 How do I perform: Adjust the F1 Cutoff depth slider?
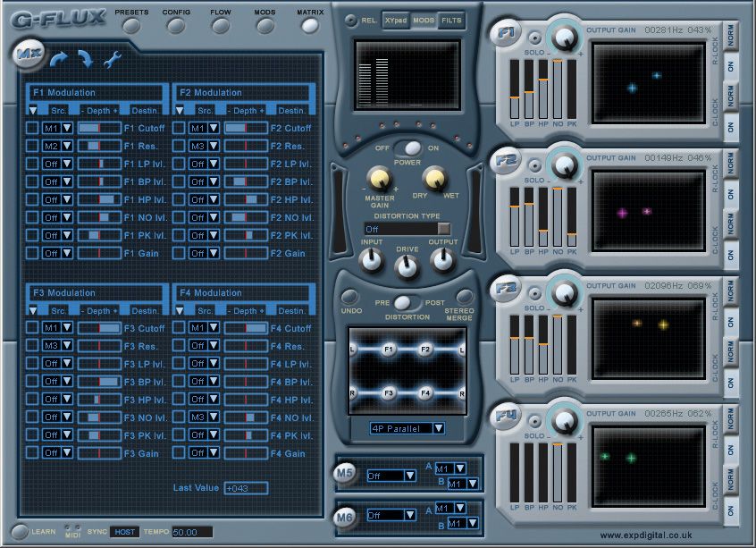click(99, 128)
